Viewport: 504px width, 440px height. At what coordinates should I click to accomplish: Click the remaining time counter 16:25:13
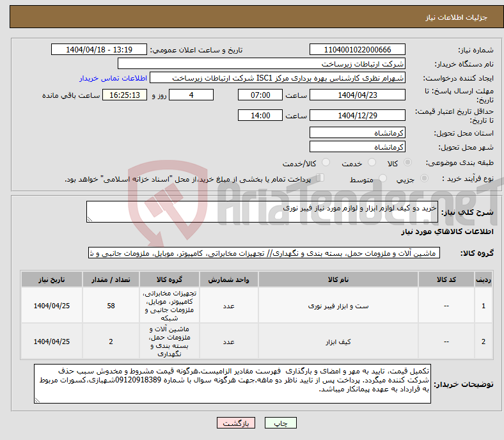(125, 95)
